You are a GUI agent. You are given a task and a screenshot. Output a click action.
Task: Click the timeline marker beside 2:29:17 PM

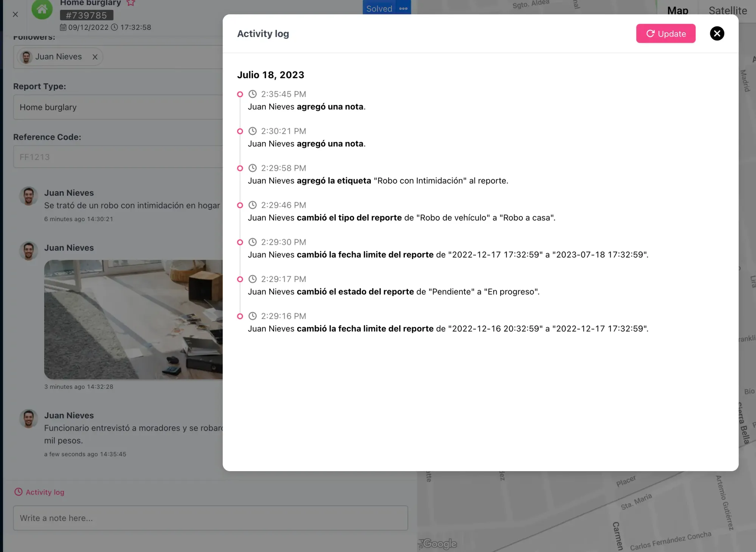click(x=240, y=279)
